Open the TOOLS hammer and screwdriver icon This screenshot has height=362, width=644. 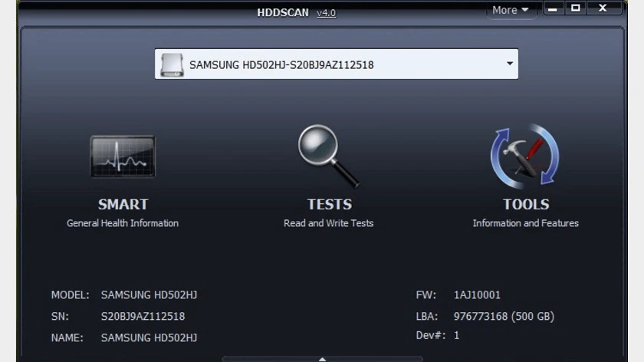coord(525,156)
